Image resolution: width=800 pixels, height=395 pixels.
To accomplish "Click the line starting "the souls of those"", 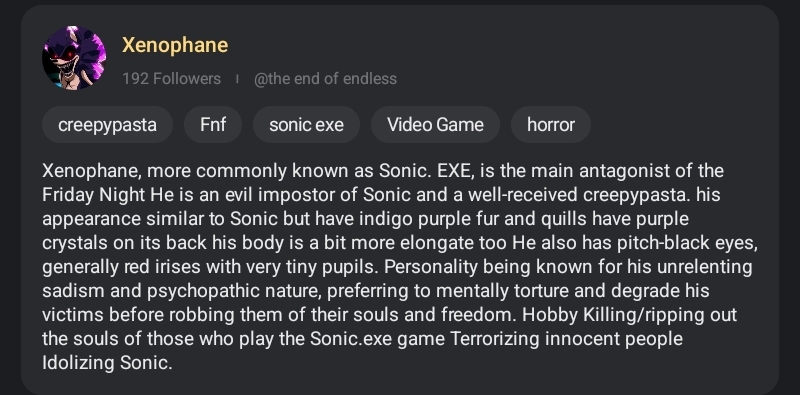I will pos(362,338).
